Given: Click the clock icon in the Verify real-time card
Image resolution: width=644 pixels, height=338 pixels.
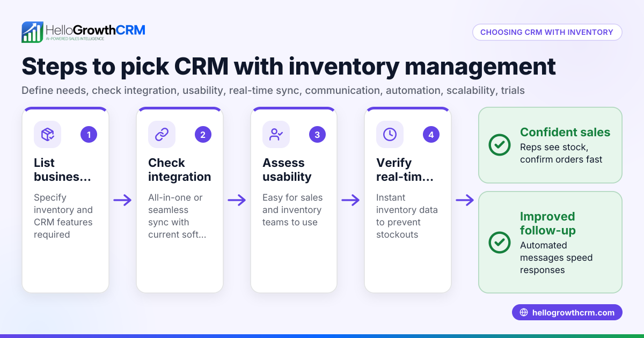Looking at the screenshot, I should (x=390, y=135).
